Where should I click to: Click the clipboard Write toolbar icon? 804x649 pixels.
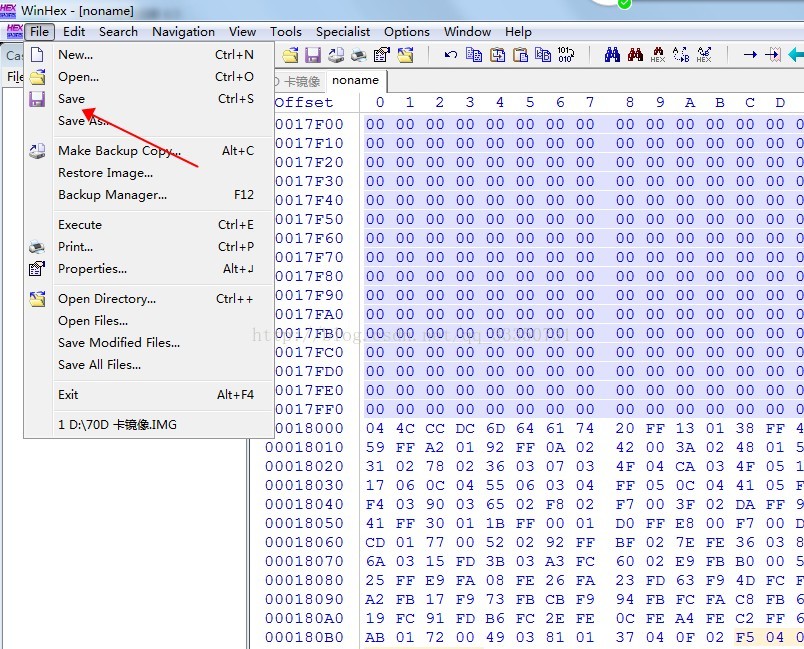(x=497, y=55)
